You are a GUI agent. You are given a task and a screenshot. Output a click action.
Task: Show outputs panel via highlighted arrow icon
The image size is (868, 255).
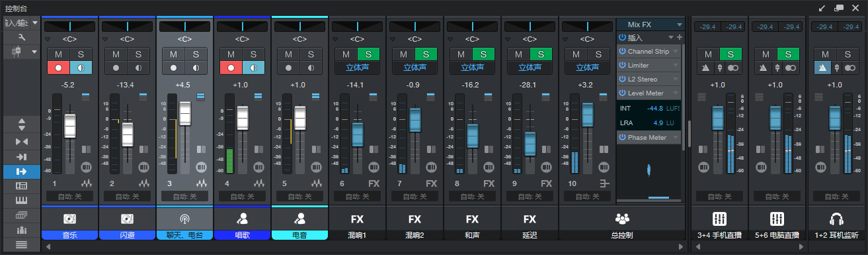click(x=22, y=172)
